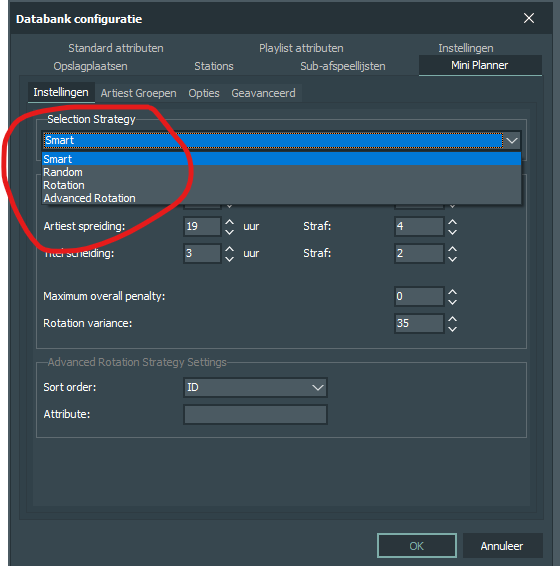
Task: Close the Databank configuratie dialog
Action: coord(529,18)
